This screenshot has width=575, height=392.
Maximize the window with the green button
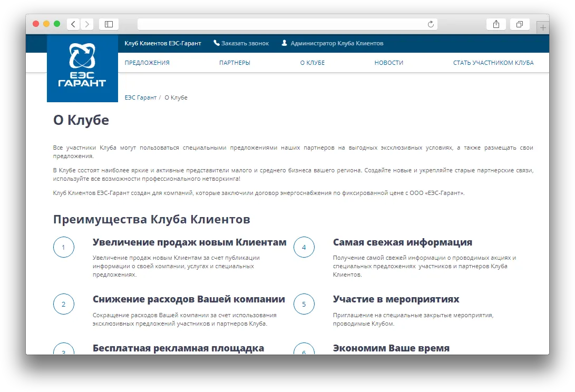coord(57,24)
